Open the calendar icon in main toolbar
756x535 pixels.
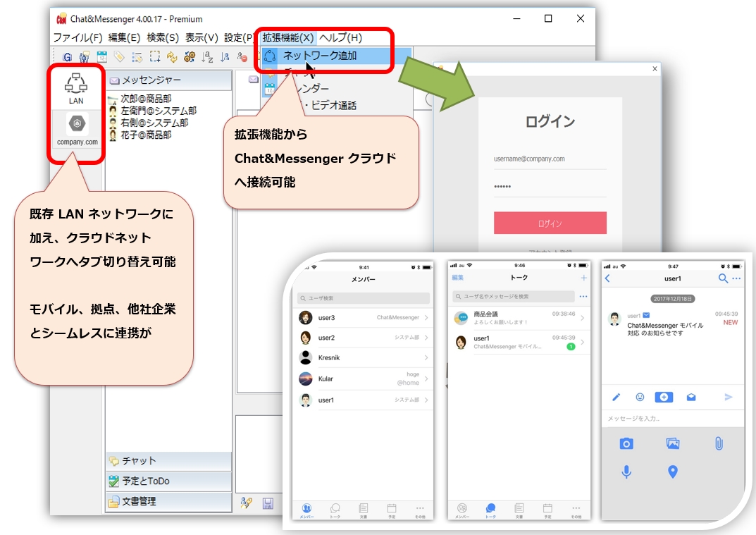[101, 56]
